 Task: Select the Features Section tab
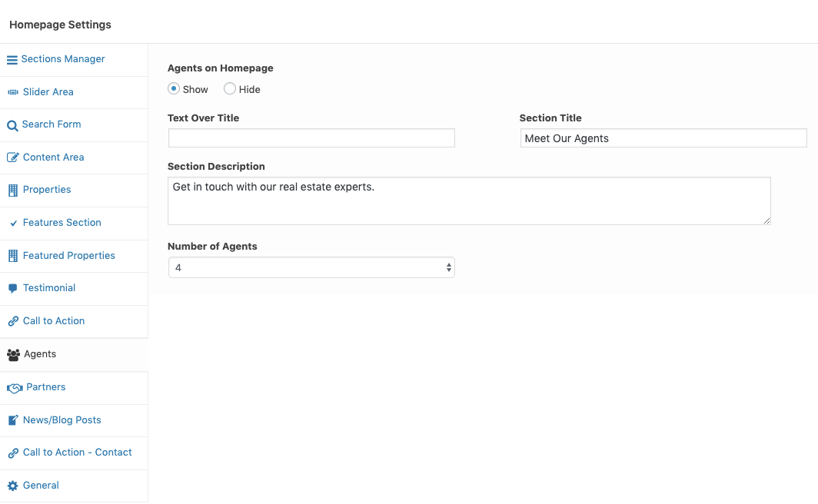[x=74, y=223]
